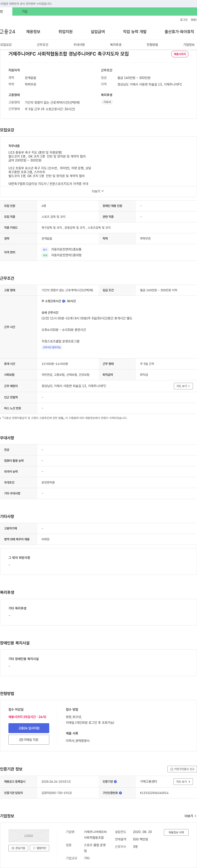
Task: Click the 고용24 logo
Action: click(x=7, y=32)
